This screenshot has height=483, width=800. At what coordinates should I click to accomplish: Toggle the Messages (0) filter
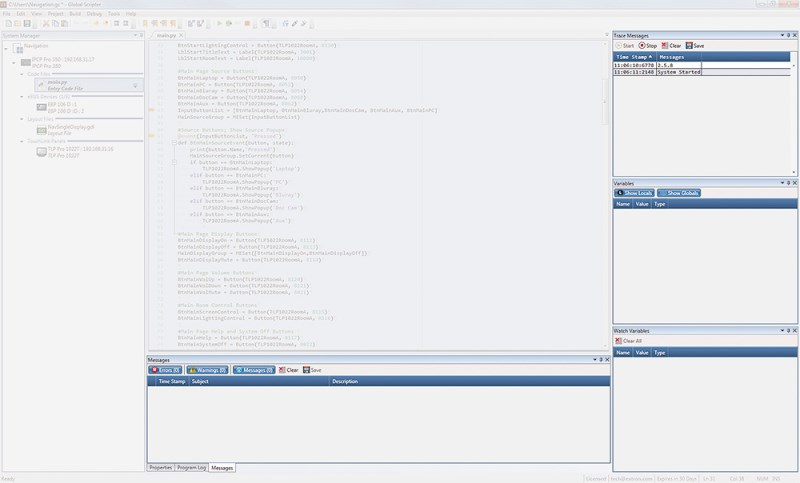(254, 370)
